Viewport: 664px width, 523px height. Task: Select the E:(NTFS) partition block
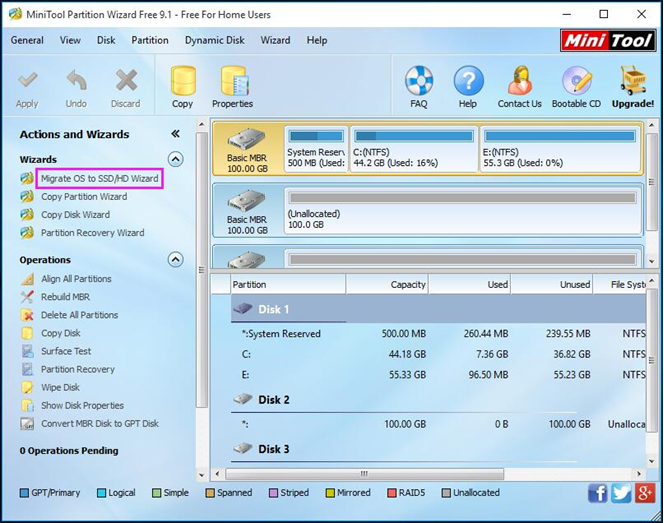pyautogui.click(x=560, y=149)
